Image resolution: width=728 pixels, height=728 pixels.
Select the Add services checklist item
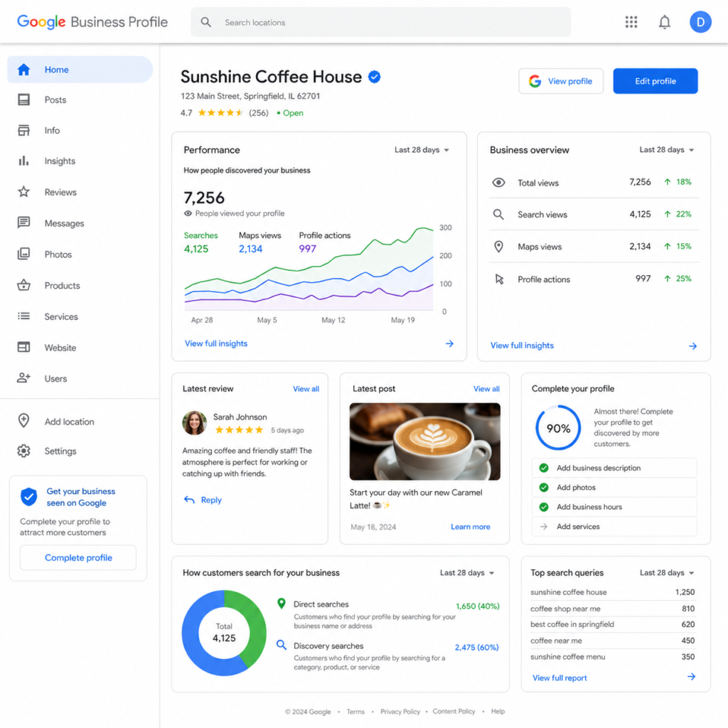pyautogui.click(x=614, y=527)
